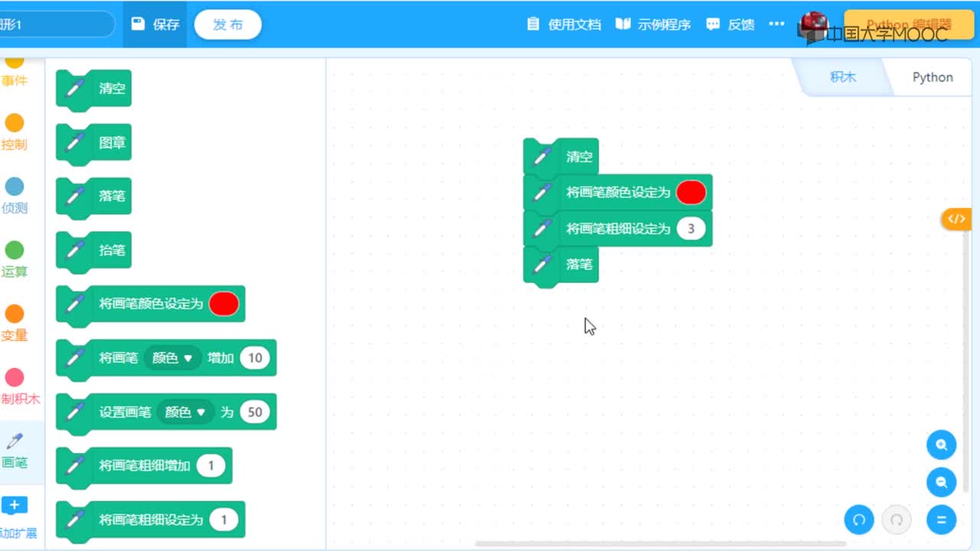Click value 10 in 增加 block

[255, 358]
